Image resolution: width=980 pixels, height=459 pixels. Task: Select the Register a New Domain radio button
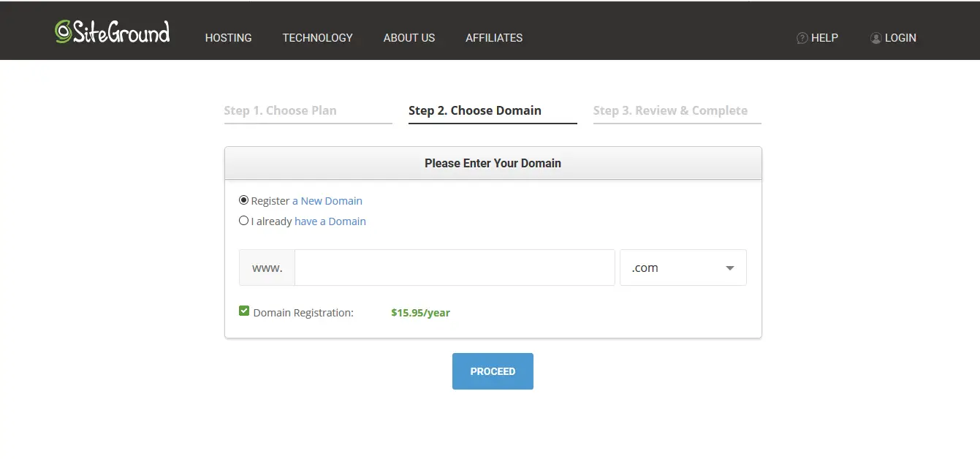[x=243, y=200]
